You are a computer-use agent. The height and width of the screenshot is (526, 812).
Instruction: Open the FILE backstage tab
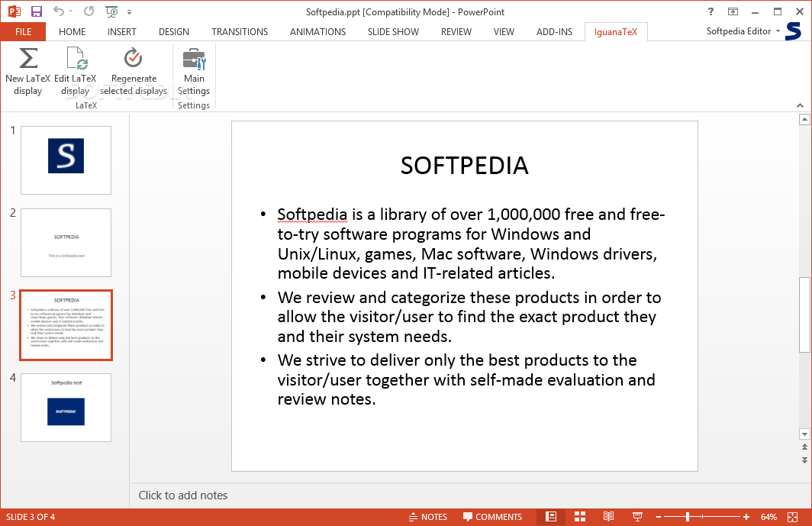click(24, 31)
